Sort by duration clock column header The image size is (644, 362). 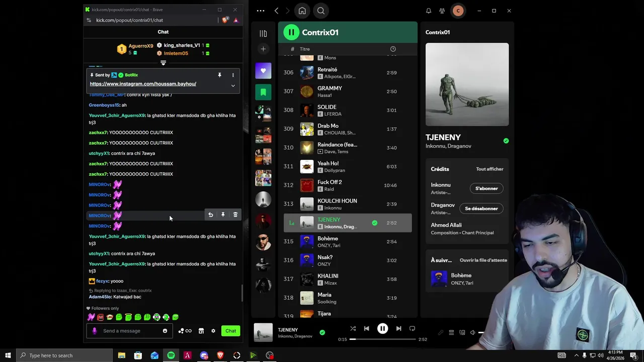pyautogui.click(x=393, y=49)
